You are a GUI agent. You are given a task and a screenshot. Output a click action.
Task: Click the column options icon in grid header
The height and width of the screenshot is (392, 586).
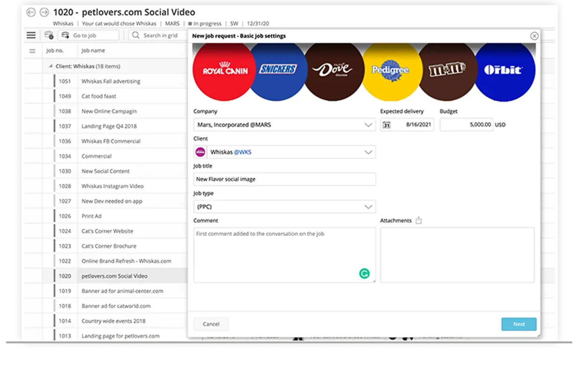point(32,51)
